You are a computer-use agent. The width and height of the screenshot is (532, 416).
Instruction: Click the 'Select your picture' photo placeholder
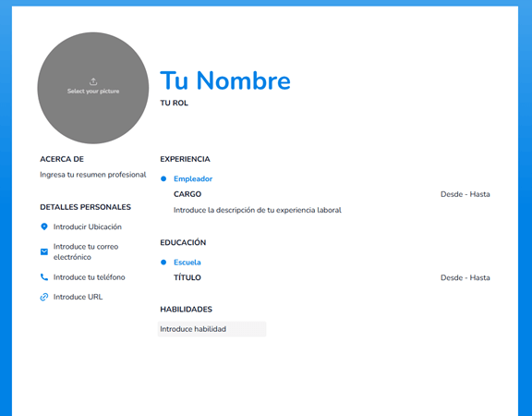(93, 88)
